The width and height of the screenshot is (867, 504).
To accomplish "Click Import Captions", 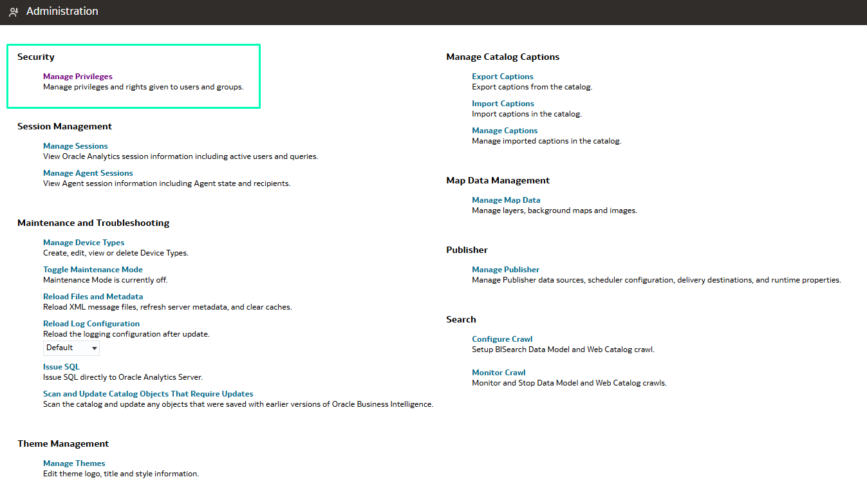I will tap(503, 104).
